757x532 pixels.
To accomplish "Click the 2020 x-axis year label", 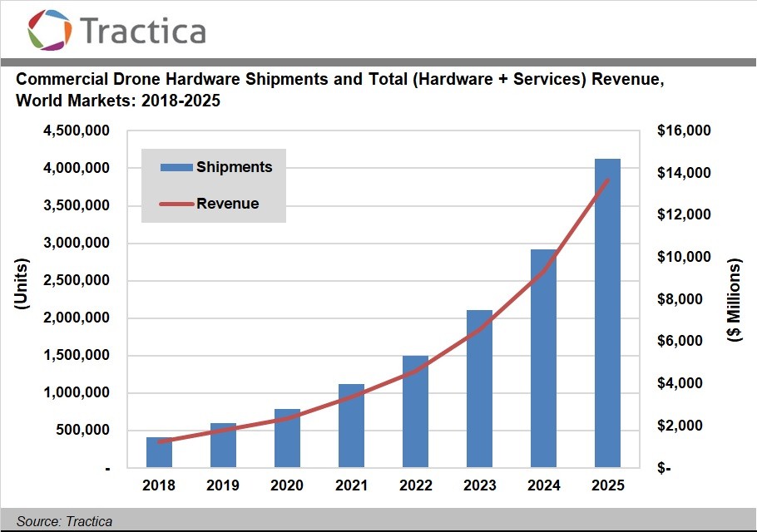I will (x=287, y=485).
